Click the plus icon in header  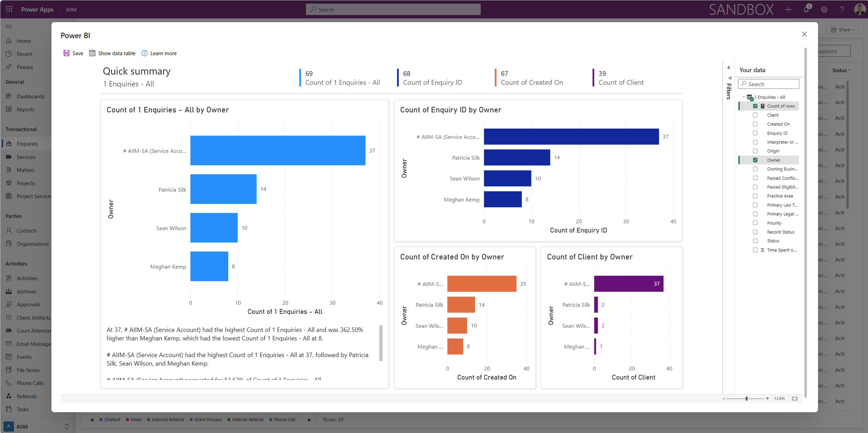[788, 9]
